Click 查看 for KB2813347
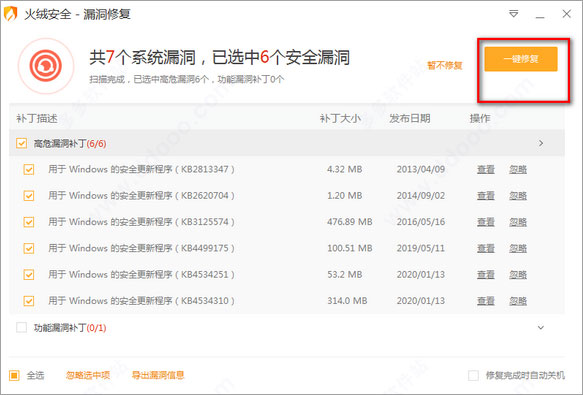 [x=486, y=170]
